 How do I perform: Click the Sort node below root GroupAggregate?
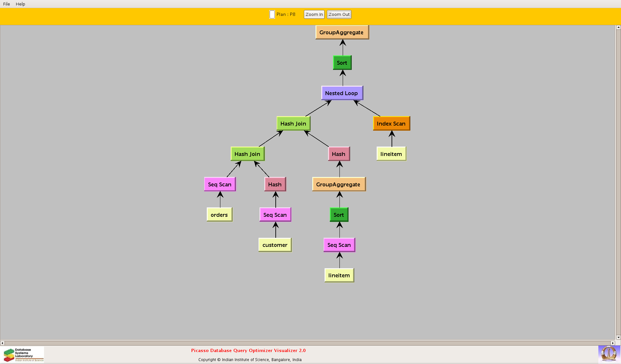(x=342, y=63)
